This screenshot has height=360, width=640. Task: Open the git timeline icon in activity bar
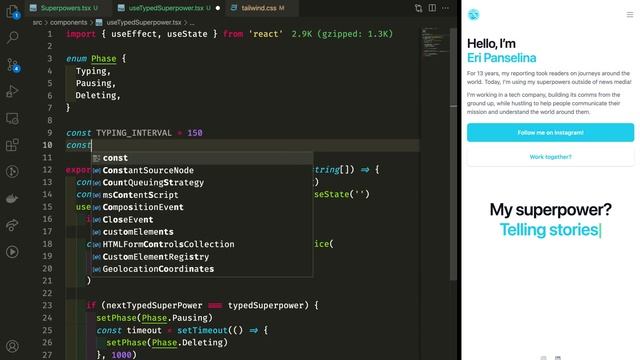coord(12,171)
